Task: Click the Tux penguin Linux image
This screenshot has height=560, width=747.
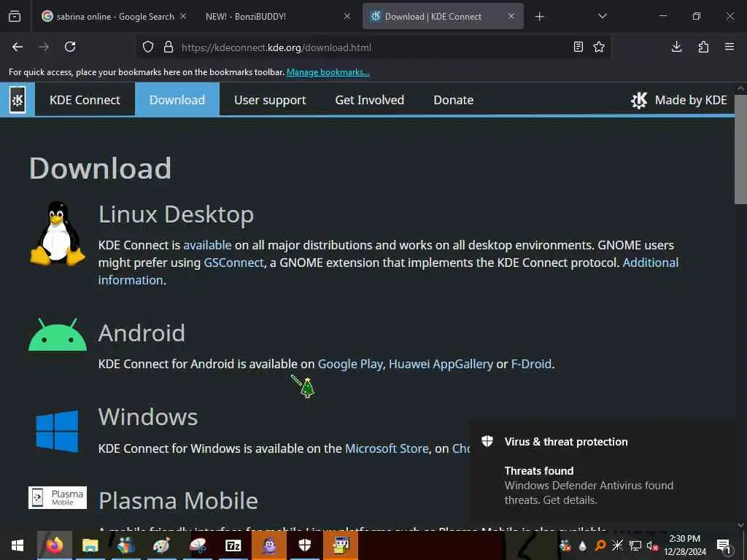Action: click(x=58, y=233)
